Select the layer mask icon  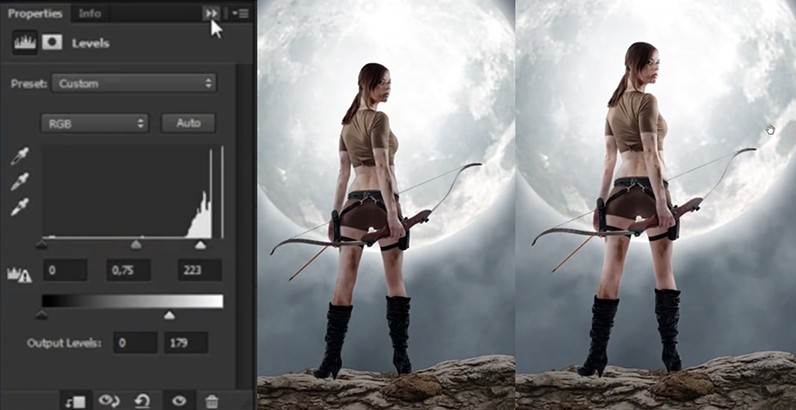tap(52, 43)
